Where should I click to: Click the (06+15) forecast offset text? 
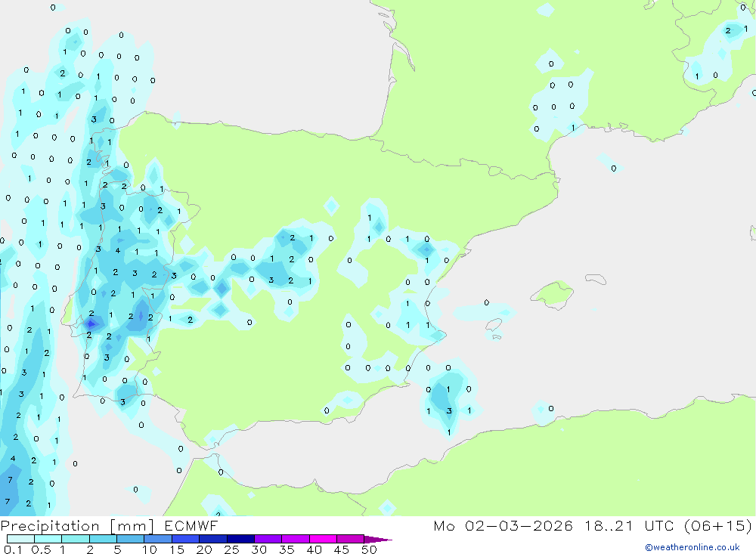click(717, 526)
